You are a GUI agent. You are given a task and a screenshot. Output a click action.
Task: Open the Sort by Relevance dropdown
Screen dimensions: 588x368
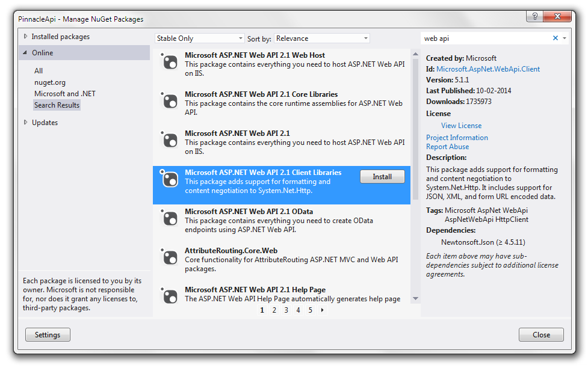coord(322,38)
